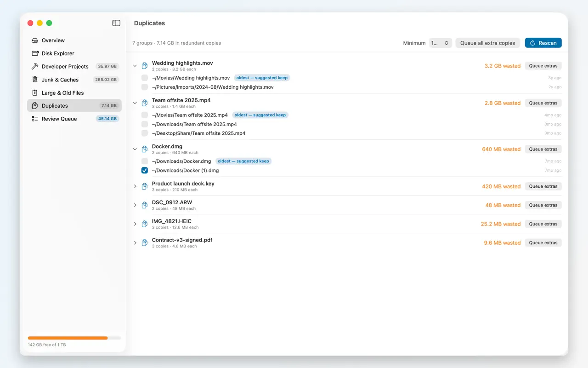Click file icon beside DSC_0912.ARW
Screen dimensions: 588x368
[x=144, y=205]
